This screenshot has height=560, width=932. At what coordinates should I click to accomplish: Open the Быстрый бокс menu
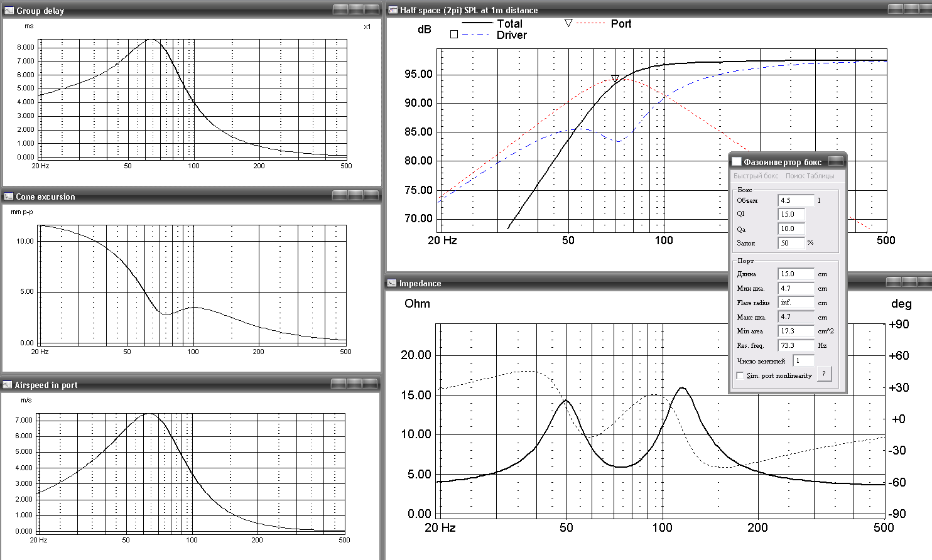pos(756,176)
